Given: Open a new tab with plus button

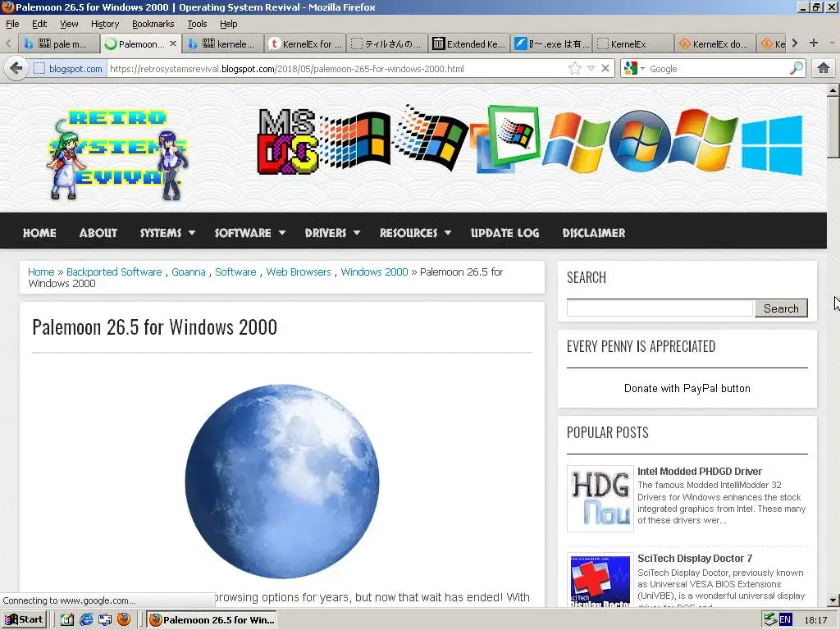Looking at the screenshot, I should coord(813,43).
